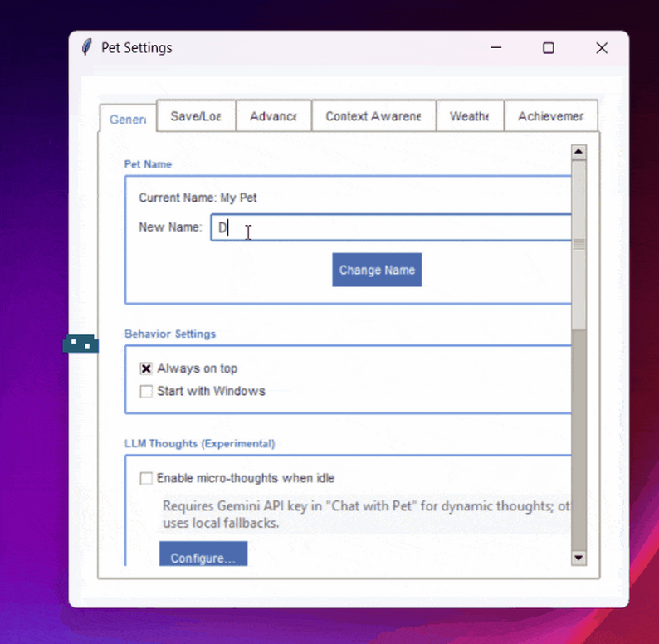The height and width of the screenshot is (644, 659).
Task: Click the feather icon in the title bar
Action: coord(86,47)
